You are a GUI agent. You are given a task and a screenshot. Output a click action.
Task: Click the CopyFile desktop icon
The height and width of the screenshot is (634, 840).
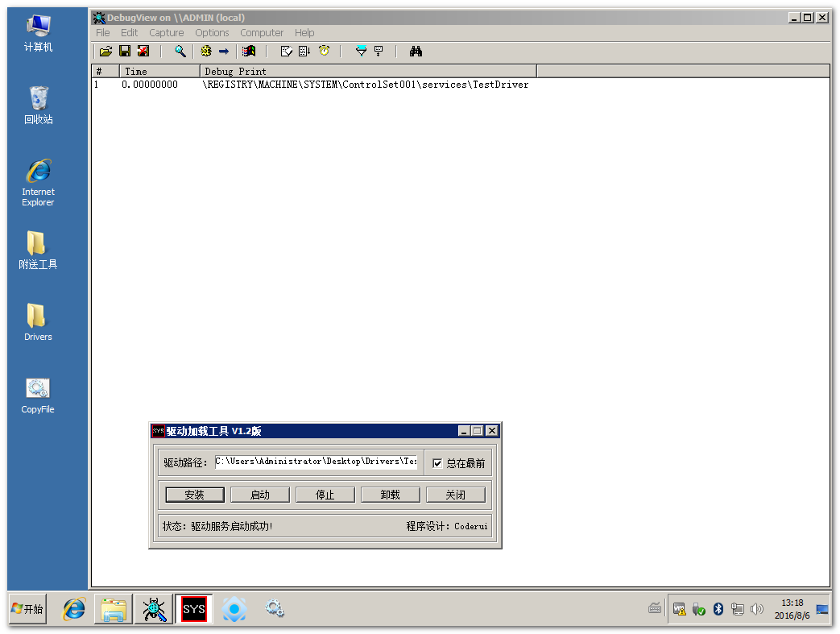[38, 396]
